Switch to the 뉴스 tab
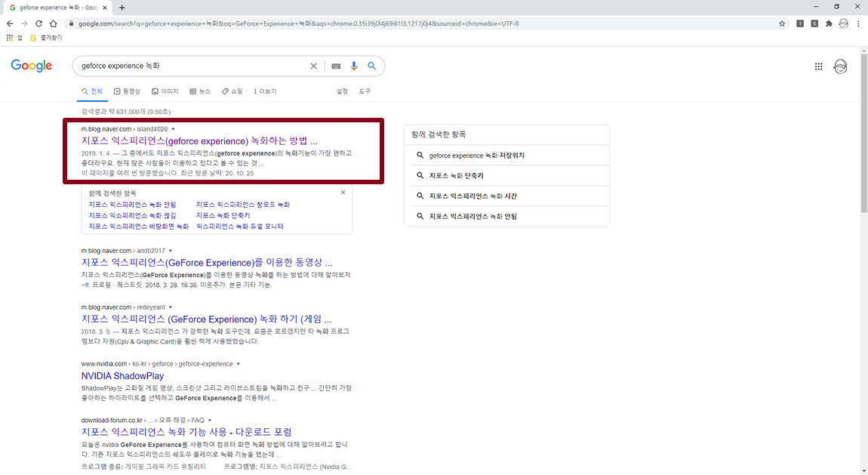This screenshot has width=868, height=475. point(200,91)
